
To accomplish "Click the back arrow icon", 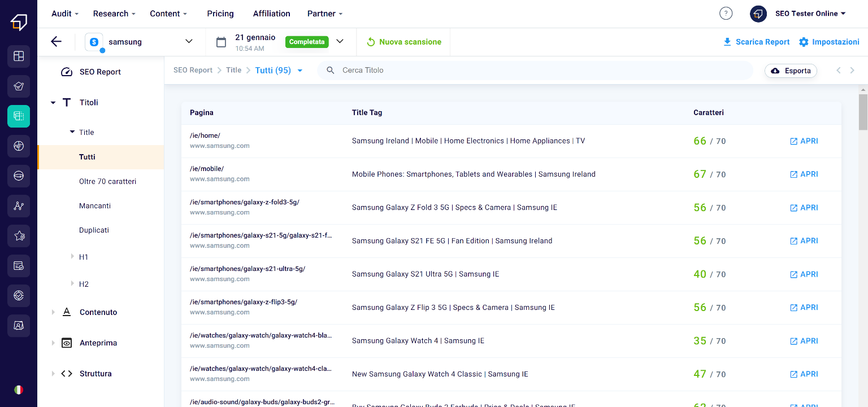I will 56,42.
